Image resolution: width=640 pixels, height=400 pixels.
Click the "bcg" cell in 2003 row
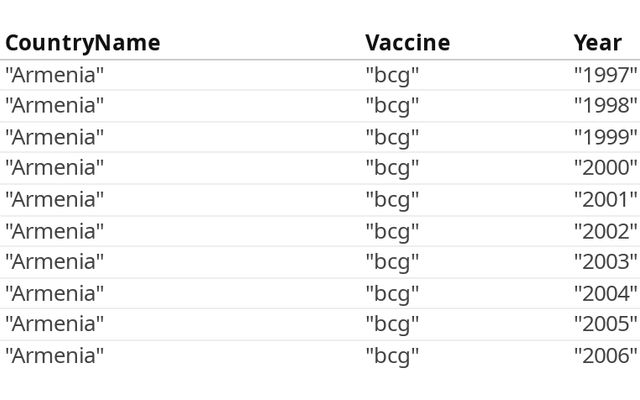[392, 261]
